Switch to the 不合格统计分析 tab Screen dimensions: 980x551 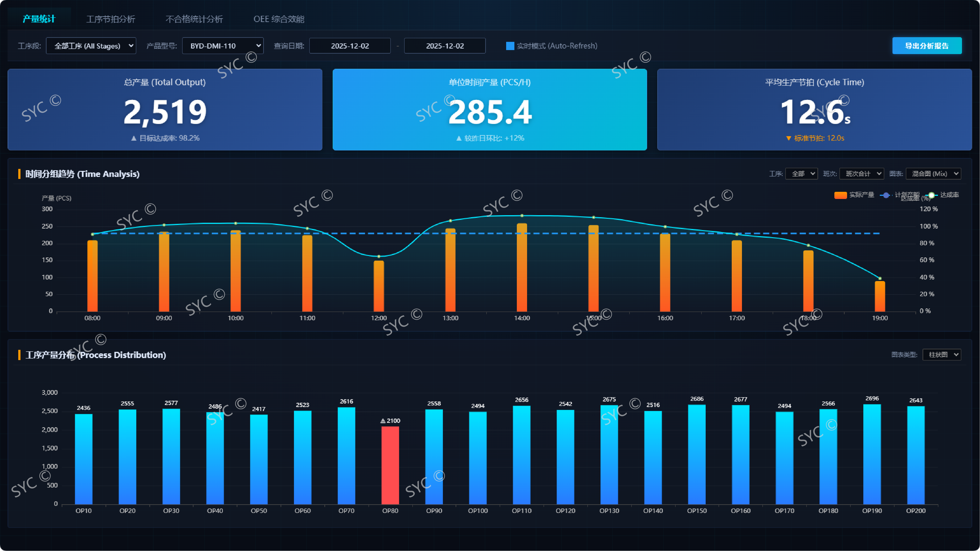coord(194,19)
